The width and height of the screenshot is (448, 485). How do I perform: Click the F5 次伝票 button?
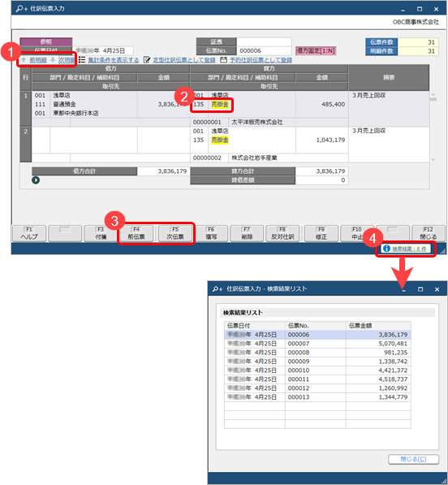[x=175, y=233]
